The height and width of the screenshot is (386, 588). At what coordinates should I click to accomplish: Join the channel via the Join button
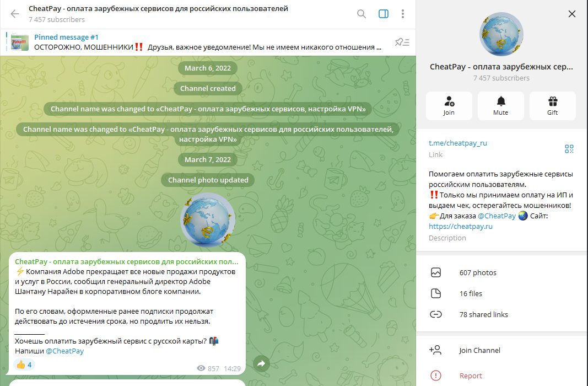point(449,105)
